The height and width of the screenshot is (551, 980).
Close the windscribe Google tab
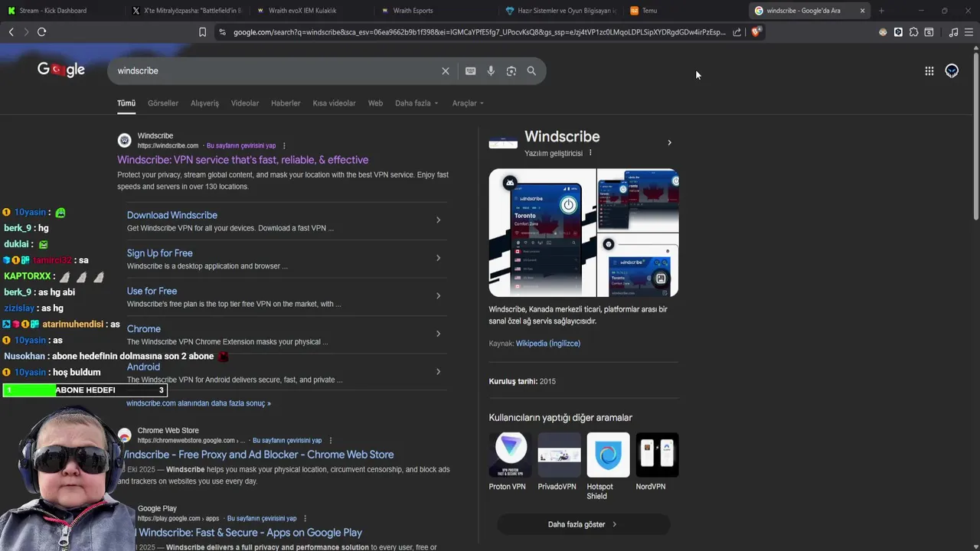coord(863,11)
